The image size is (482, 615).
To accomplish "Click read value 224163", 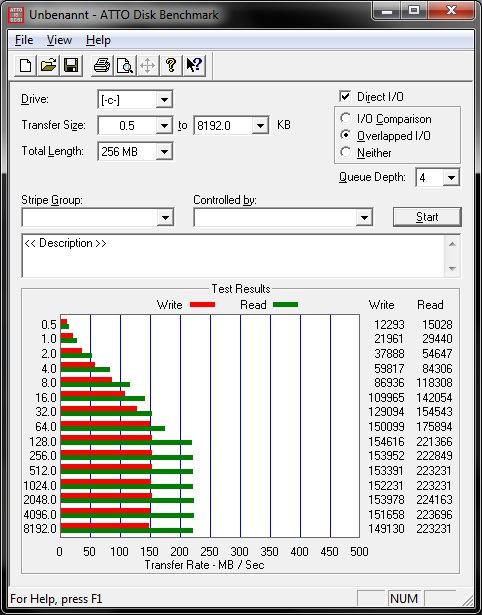I will click(x=435, y=500).
